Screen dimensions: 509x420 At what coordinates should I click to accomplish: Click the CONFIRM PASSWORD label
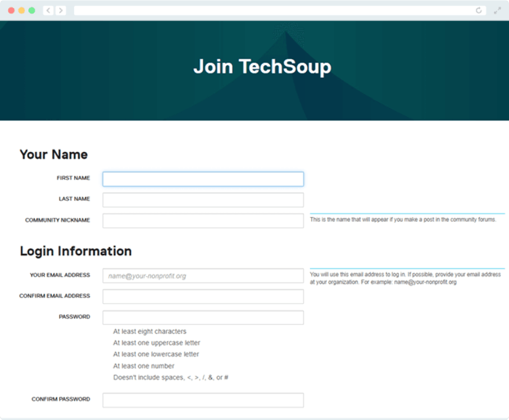click(x=60, y=399)
